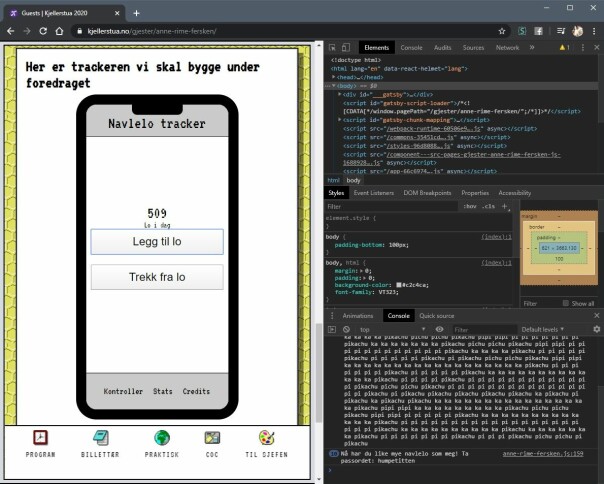This screenshot has height=484, width=604.
Task: Open the Animations drawer tab
Action: click(358, 316)
